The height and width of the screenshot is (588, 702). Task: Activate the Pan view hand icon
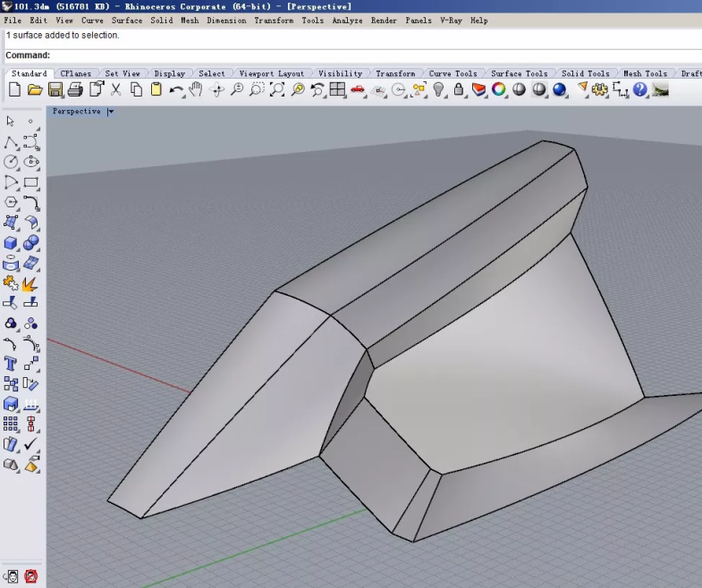tap(196, 89)
